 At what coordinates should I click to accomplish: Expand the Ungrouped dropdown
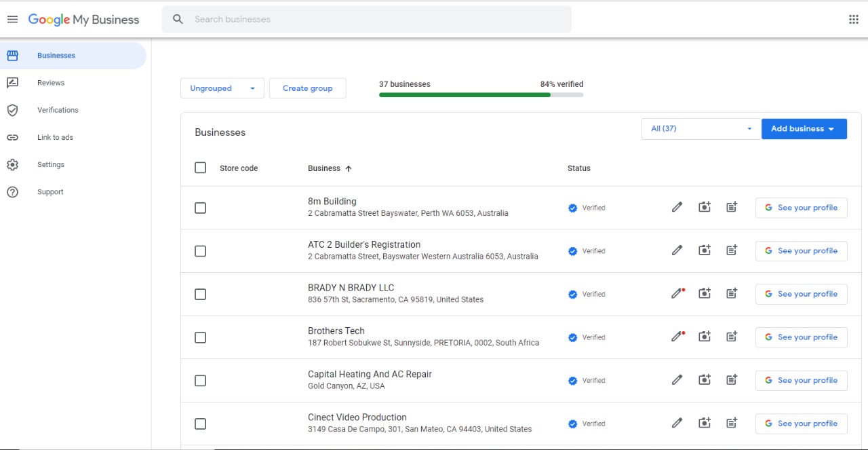(222, 88)
